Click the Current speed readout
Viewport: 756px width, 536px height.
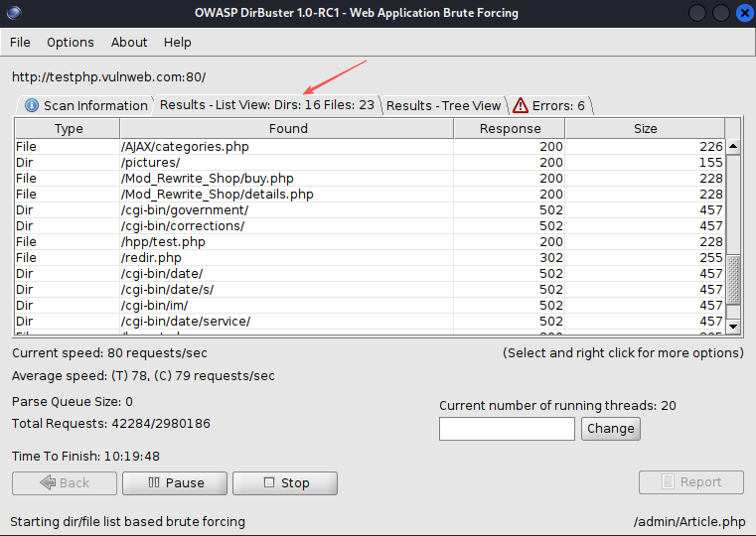[x=109, y=353]
